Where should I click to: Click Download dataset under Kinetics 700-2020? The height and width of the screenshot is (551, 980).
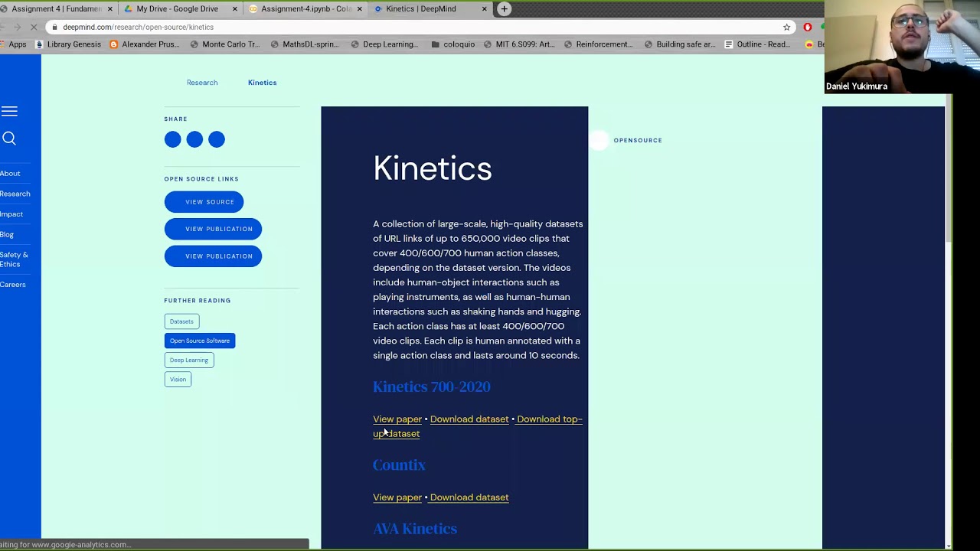pyautogui.click(x=469, y=419)
